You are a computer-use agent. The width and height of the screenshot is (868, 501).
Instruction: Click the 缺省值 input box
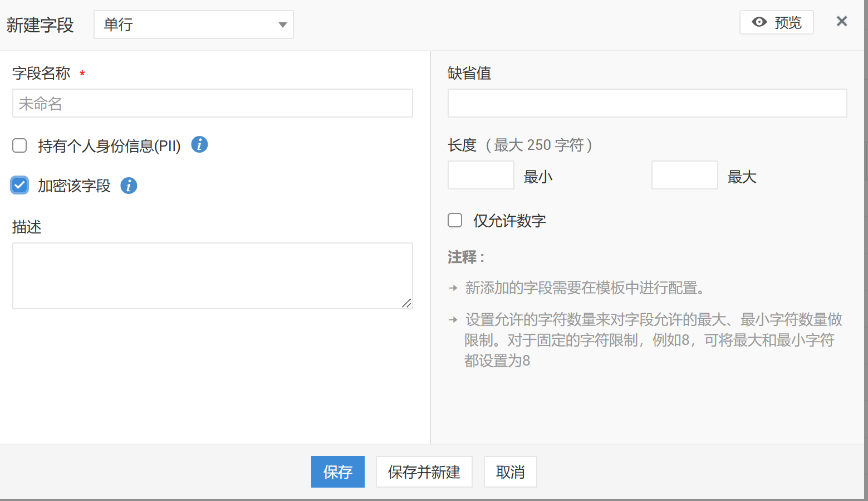click(x=647, y=103)
